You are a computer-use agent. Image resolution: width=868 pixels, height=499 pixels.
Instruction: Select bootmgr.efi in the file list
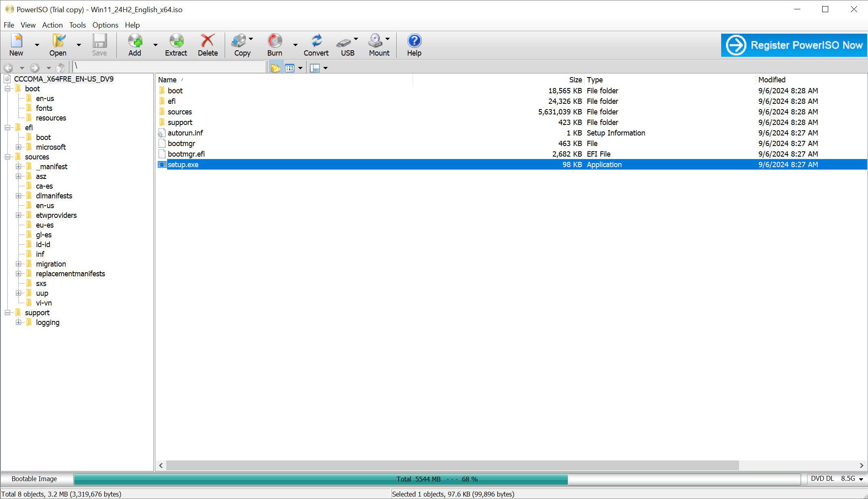[x=186, y=154]
